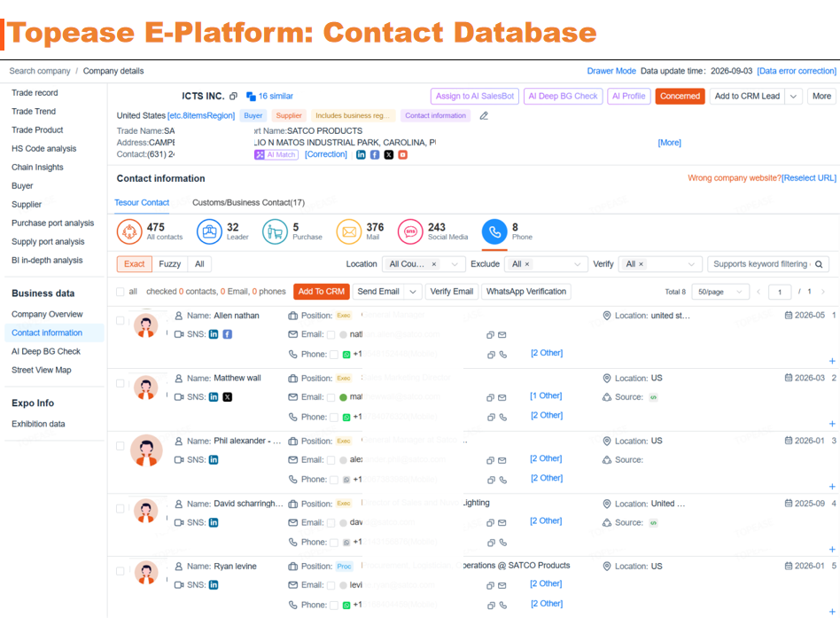Expand [More] company details

tap(669, 143)
